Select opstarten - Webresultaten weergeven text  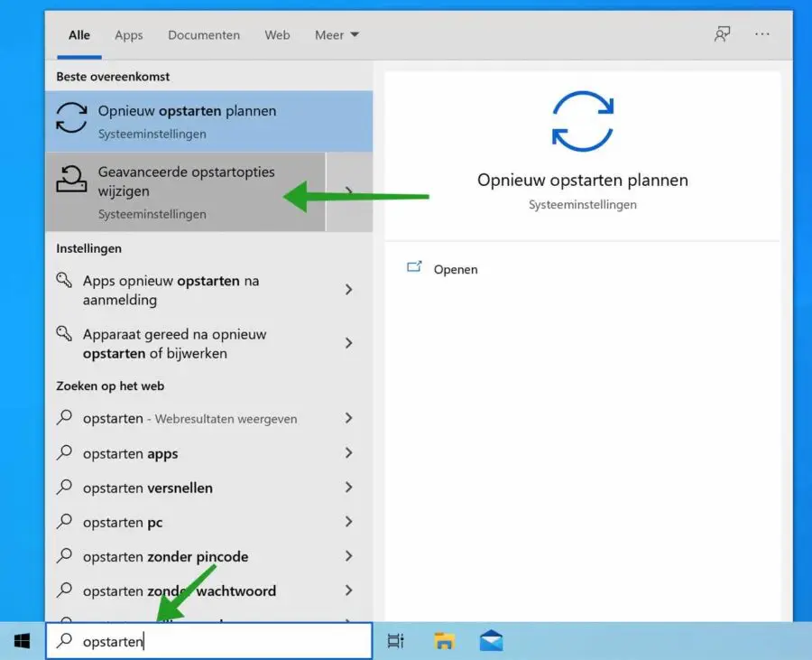(x=190, y=419)
